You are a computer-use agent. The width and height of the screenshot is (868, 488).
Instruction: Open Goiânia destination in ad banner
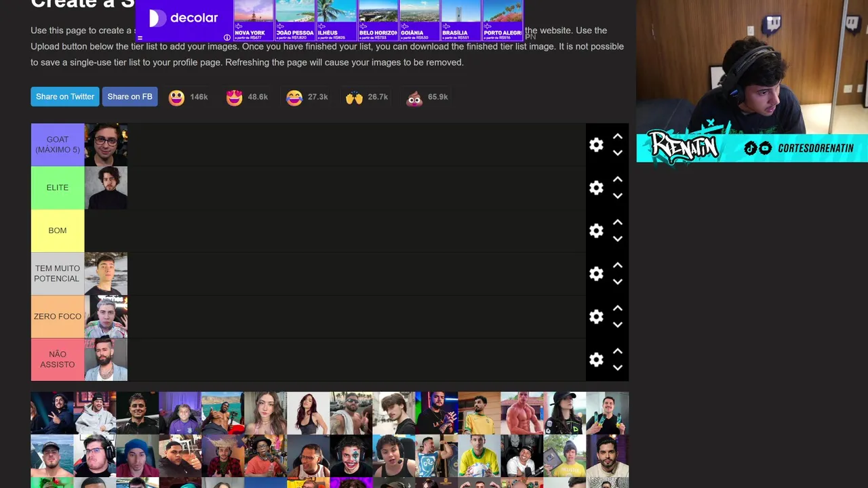coord(419,20)
